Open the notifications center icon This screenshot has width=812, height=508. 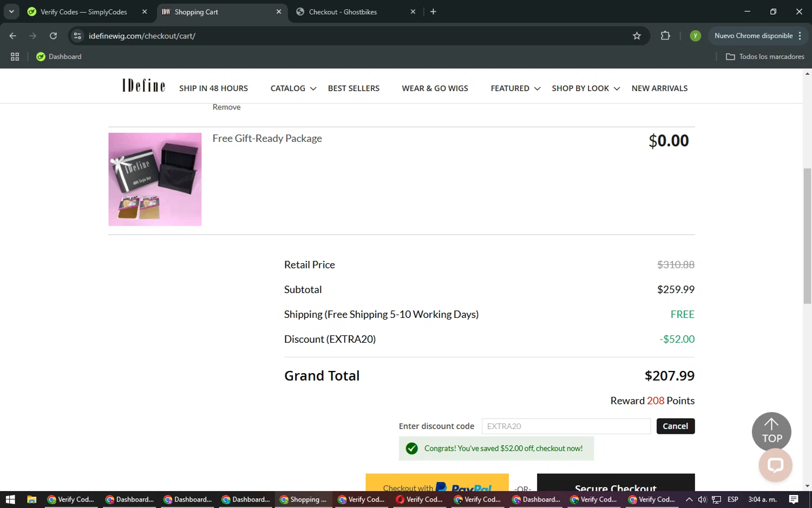pos(794,499)
